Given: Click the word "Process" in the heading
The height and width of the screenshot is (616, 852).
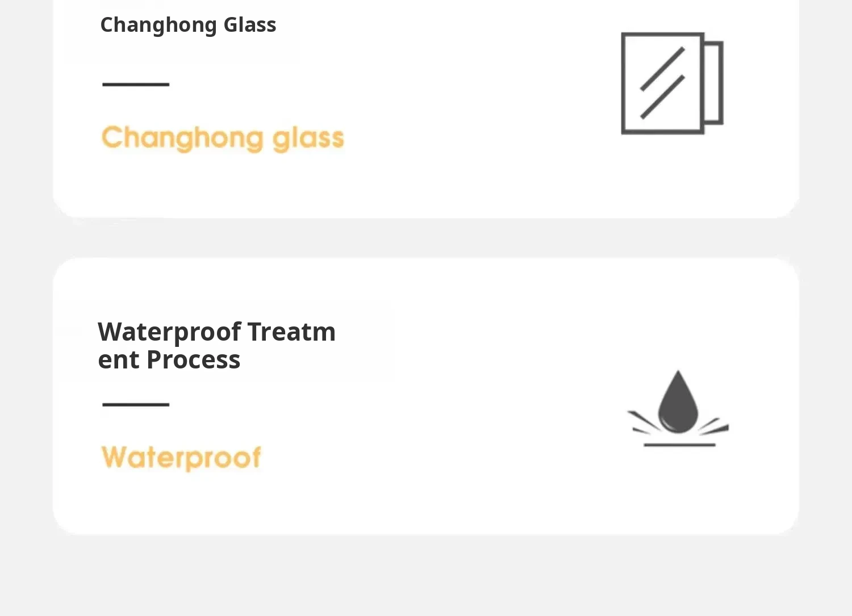Looking at the screenshot, I should point(193,360).
